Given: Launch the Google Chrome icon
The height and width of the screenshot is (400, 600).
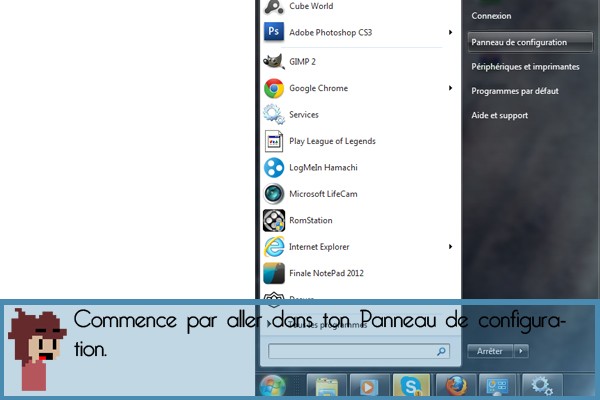Looking at the screenshot, I should [x=274, y=88].
